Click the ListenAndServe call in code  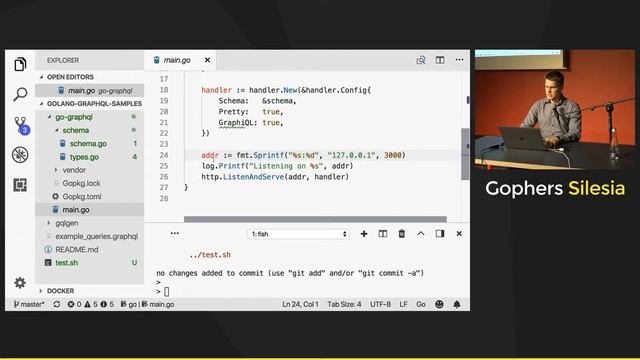pos(253,177)
